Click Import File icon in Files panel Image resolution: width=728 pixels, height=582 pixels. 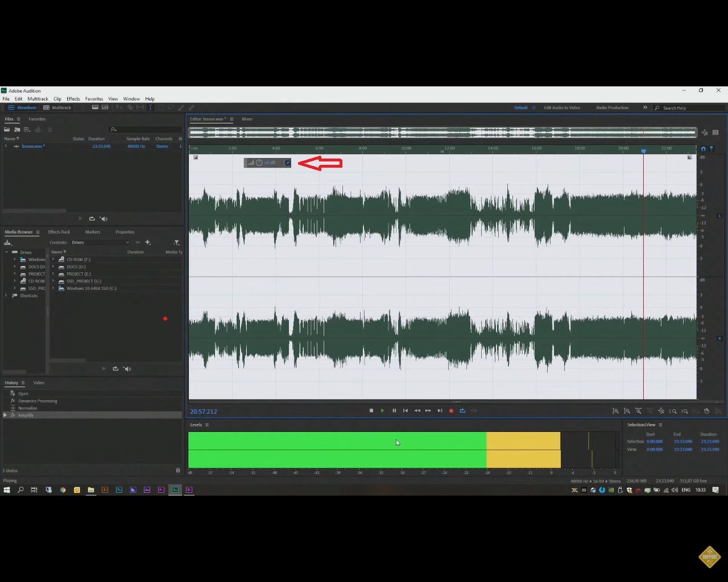pos(17,130)
